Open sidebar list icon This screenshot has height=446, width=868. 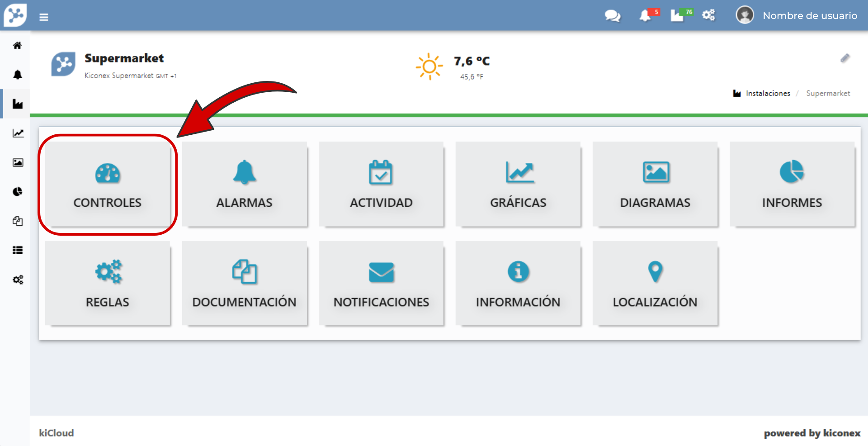point(18,250)
